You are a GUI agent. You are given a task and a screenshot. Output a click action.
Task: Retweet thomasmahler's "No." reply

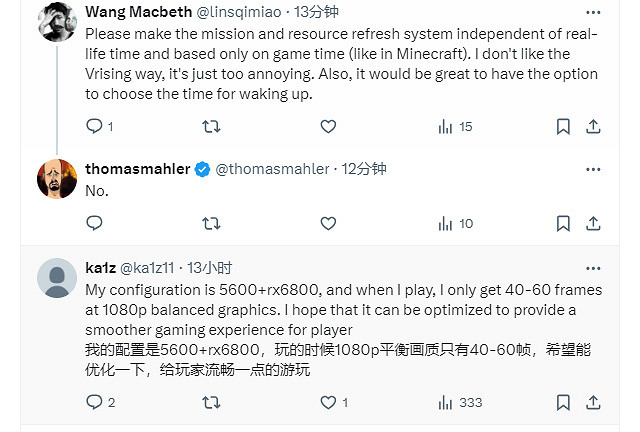pyautogui.click(x=211, y=223)
